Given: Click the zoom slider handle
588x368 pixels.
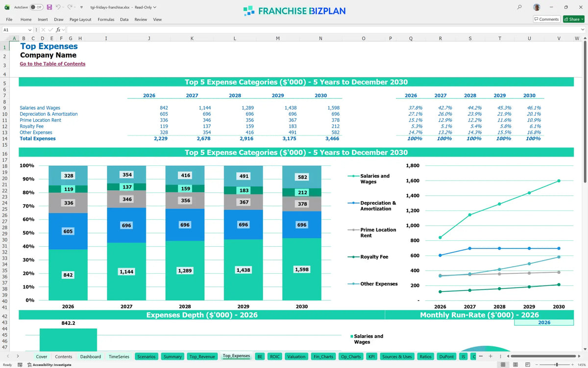Looking at the screenshot, I should (557, 365).
